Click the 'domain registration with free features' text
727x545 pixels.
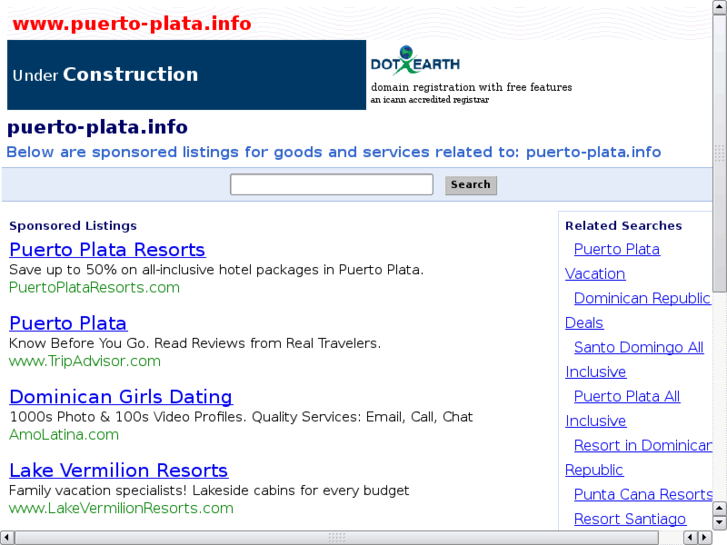click(x=471, y=87)
